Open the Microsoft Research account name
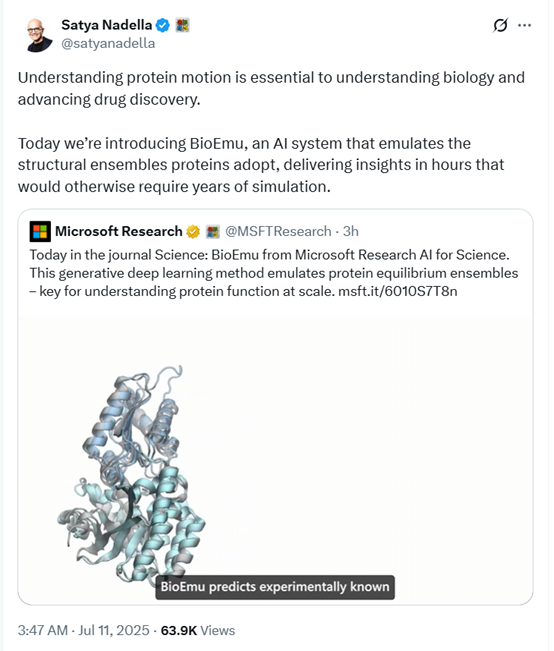 pyautogui.click(x=119, y=231)
